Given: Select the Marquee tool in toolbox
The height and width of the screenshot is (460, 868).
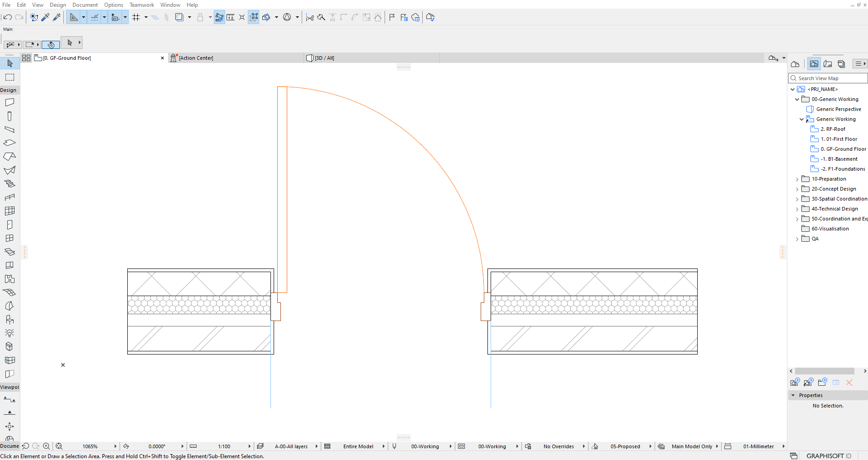Looking at the screenshot, I should pos(10,77).
